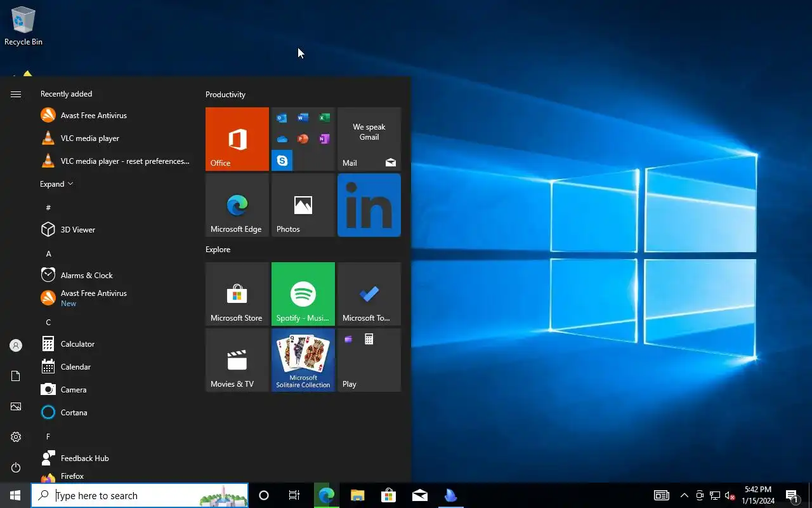Screen dimensions: 812x508
Task: Open Avast Free Antivirus marked New
Action: (114, 298)
